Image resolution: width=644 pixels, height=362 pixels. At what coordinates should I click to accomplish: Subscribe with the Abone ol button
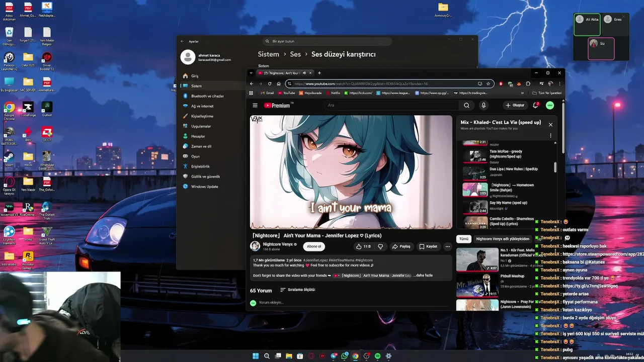click(x=314, y=246)
